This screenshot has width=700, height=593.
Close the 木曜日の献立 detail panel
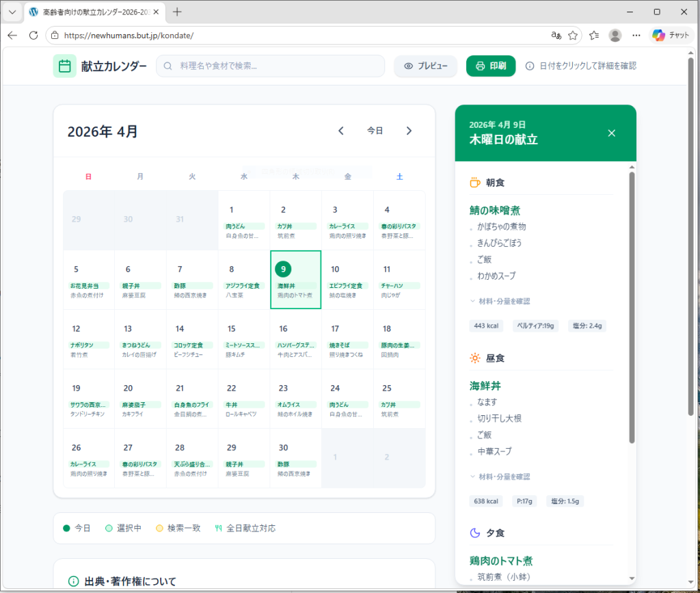(612, 133)
